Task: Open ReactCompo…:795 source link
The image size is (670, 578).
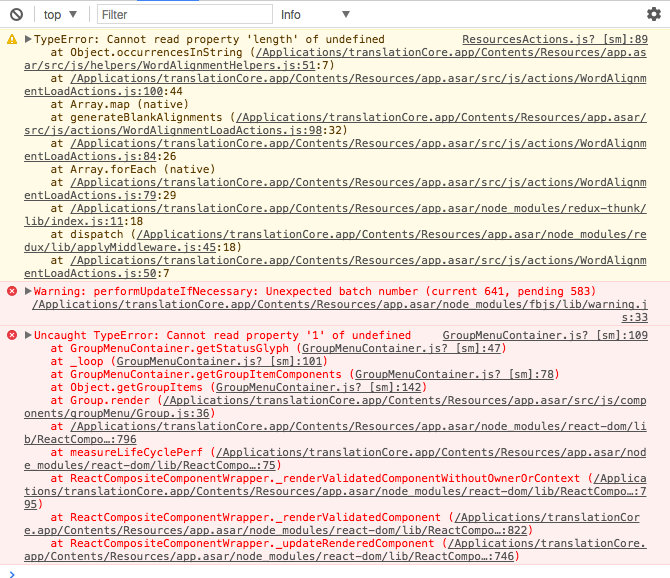Action: (335, 492)
